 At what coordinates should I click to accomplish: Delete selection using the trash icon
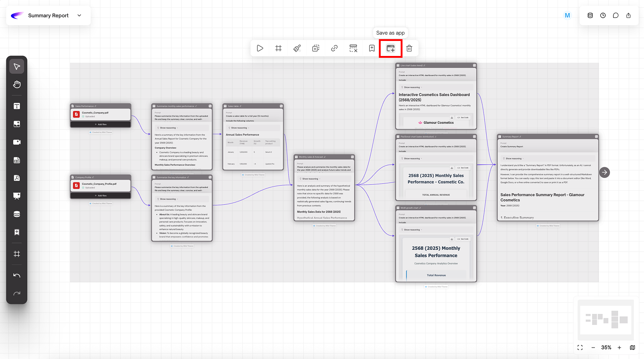pos(409,48)
